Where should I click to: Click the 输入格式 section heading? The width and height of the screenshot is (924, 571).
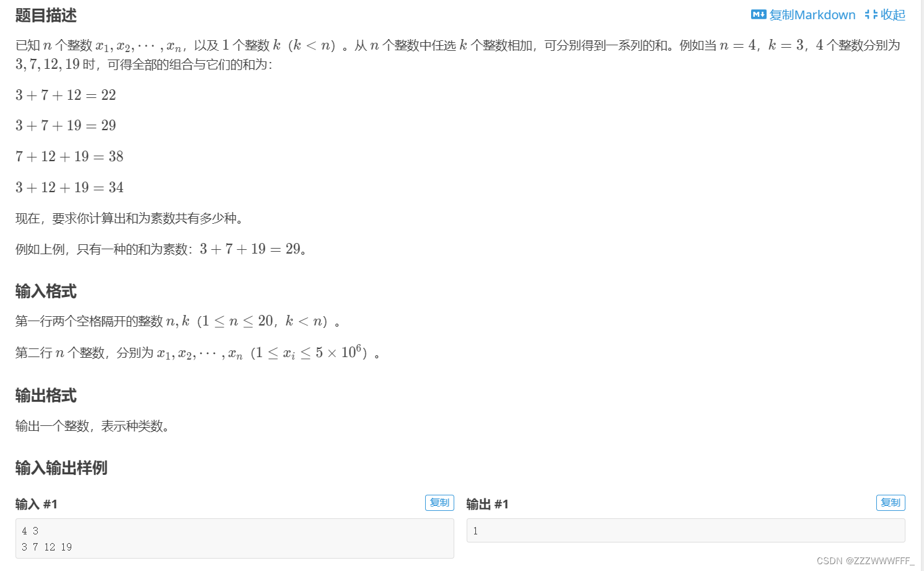click(45, 291)
